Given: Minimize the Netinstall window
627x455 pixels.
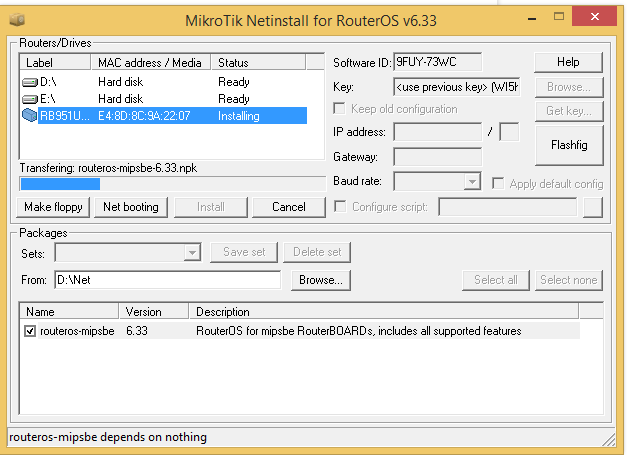Looking at the screenshot, I should [532, 19].
